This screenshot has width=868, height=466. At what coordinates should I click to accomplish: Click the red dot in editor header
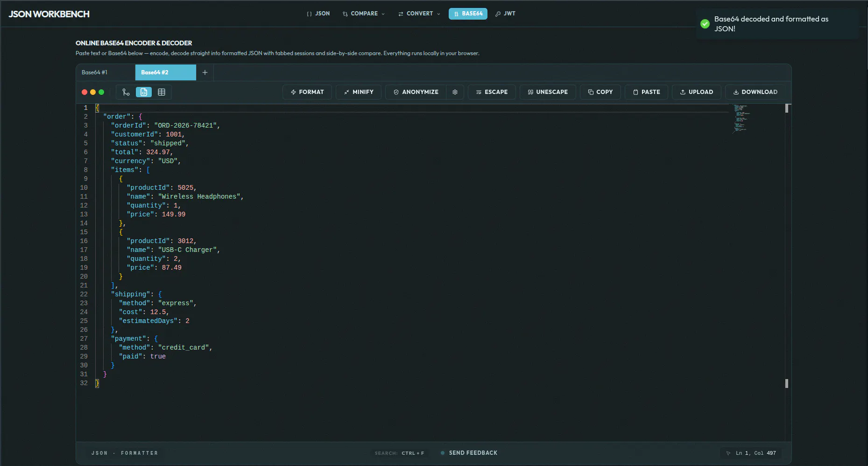[85, 92]
